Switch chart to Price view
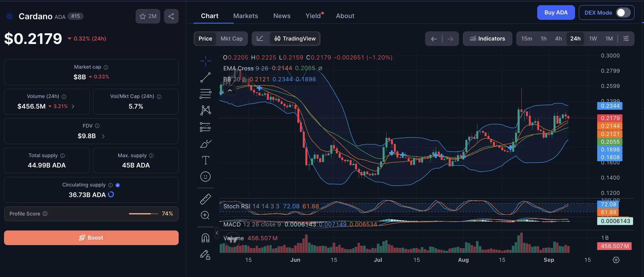644x277 pixels. point(205,39)
